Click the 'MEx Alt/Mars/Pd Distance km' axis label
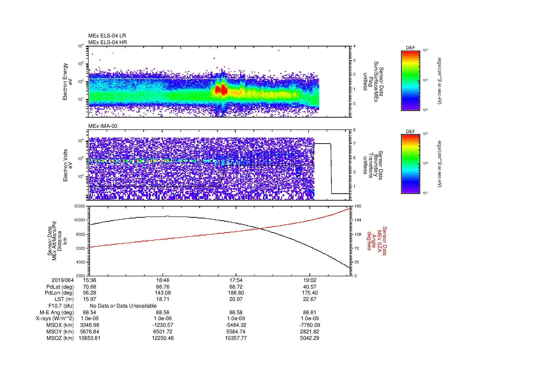 pos(57,241)
